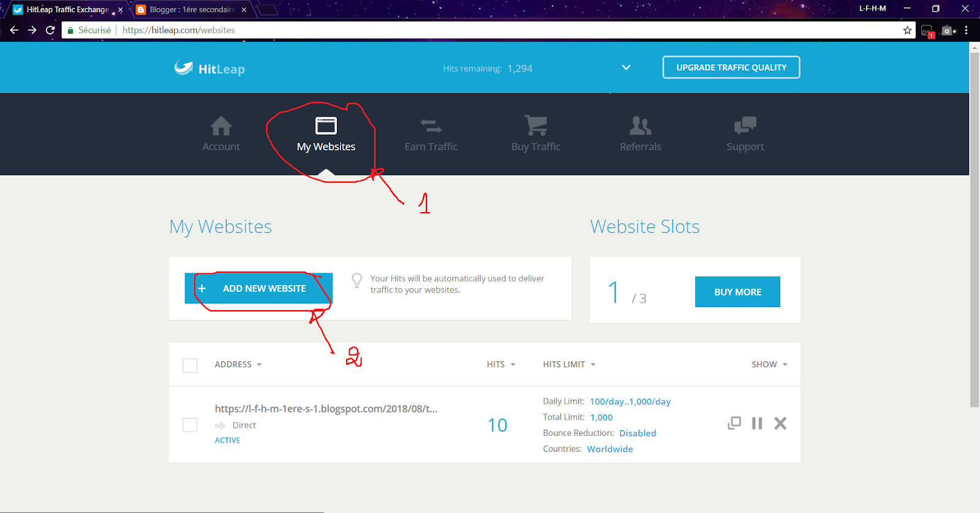Click the Hits remaining 1,294 counter
The height and width of the screenshot is (513, 980).
(488, 69)
